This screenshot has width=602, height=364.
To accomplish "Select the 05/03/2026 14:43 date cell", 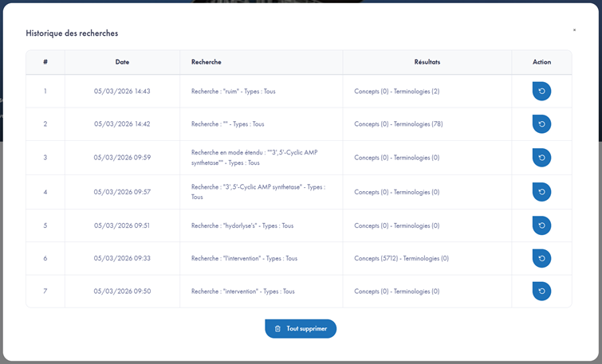I will pos(122,92).
